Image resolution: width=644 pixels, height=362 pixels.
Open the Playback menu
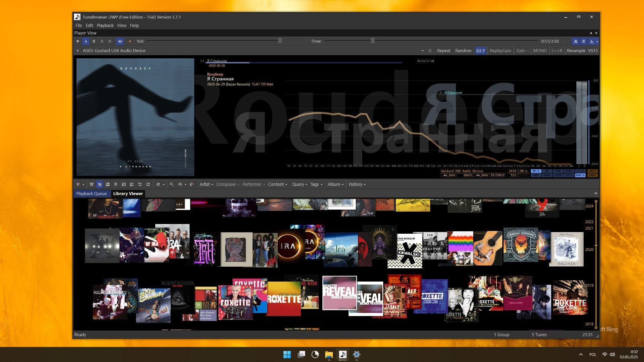[105, 25]
